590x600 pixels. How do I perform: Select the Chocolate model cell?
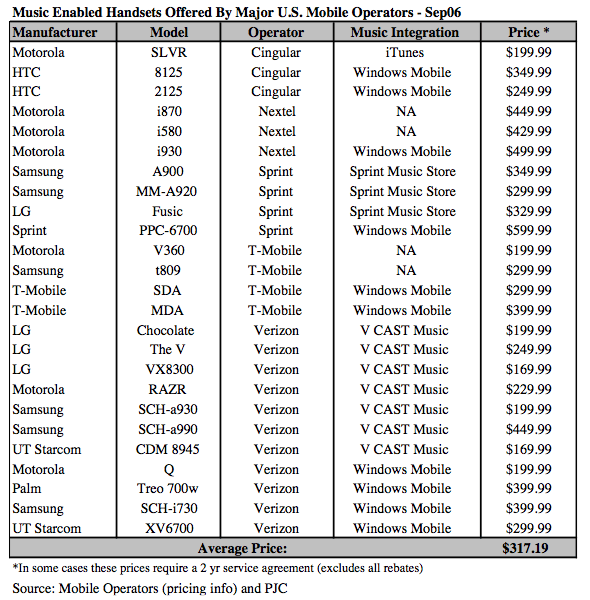166,330
